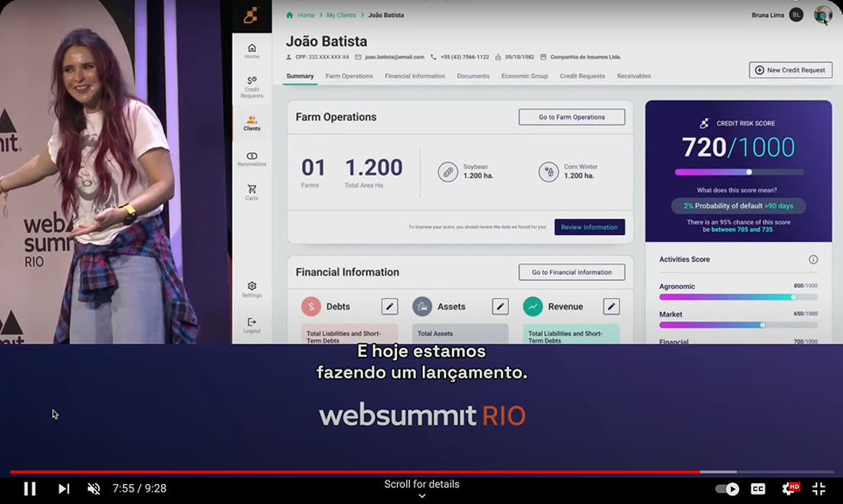Click joao.batista@email.com address
The image size is (843, 504).
tap(394, 57)
